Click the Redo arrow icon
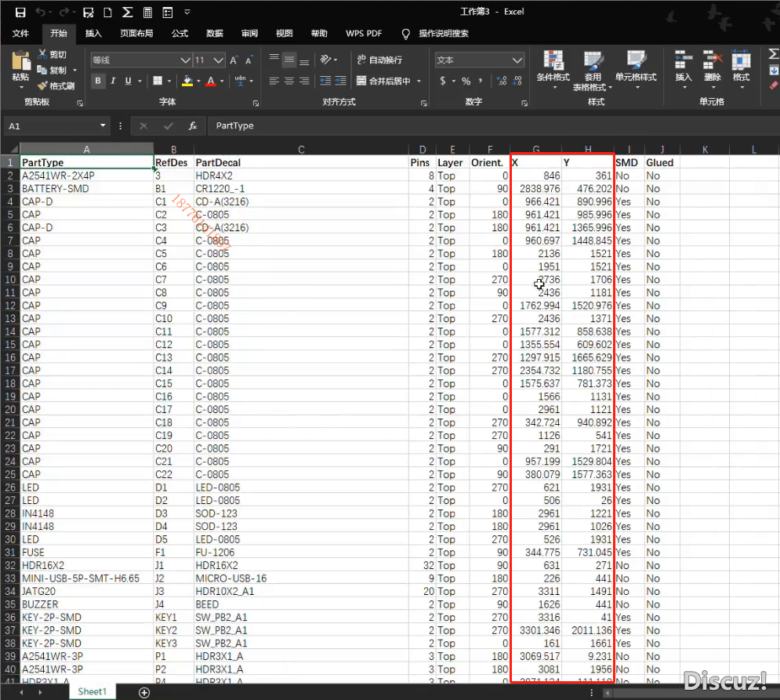This screenshot has width=780, height=700. 64,13
